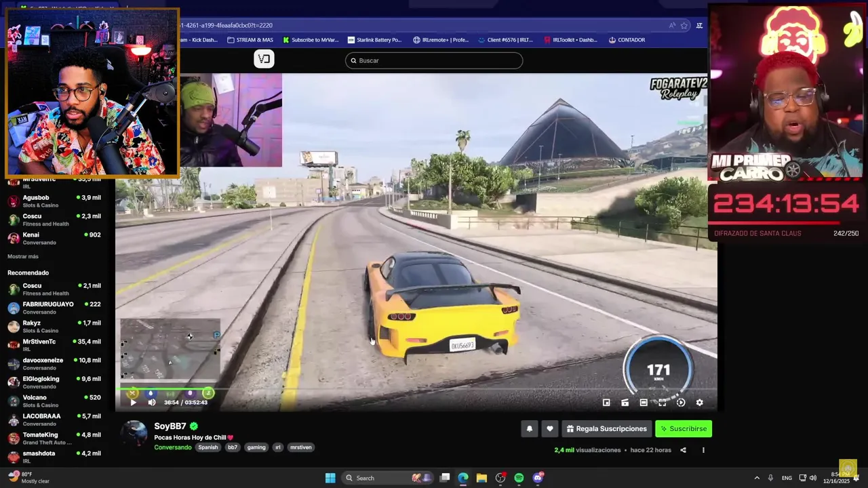Open FABRIURUGUAYO recommended channel
The image size is (868, 488).
[54, 308]
